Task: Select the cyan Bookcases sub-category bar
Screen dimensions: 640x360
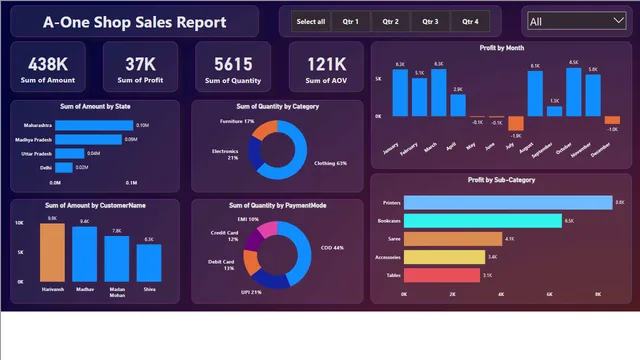Action: click(483, 221)
